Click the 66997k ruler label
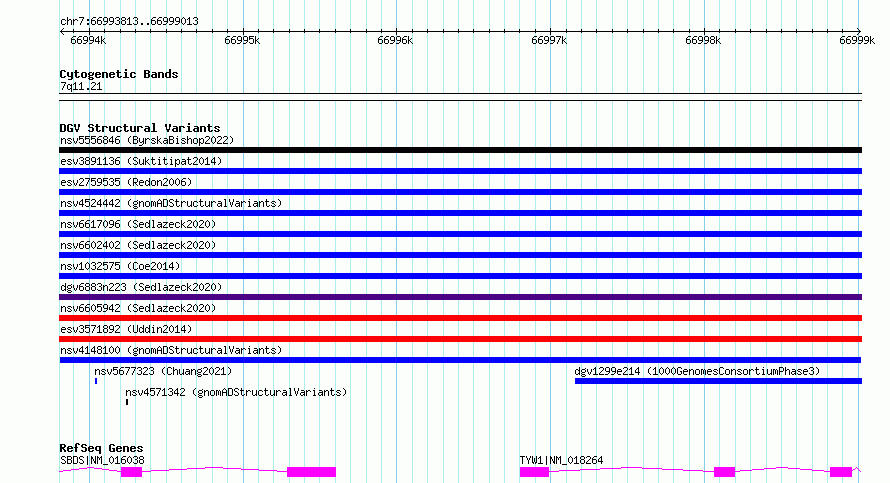Image resolution: width=890 pixels, height=483 pixels. pyautogui.click(x=549, y=40)
